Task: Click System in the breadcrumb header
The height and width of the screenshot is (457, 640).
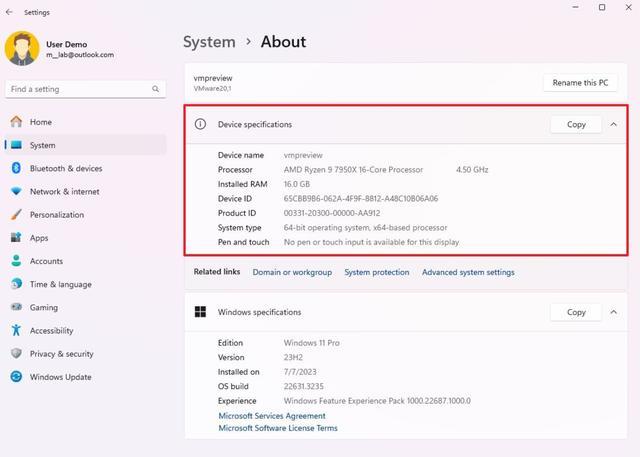Action: [209, 42]
